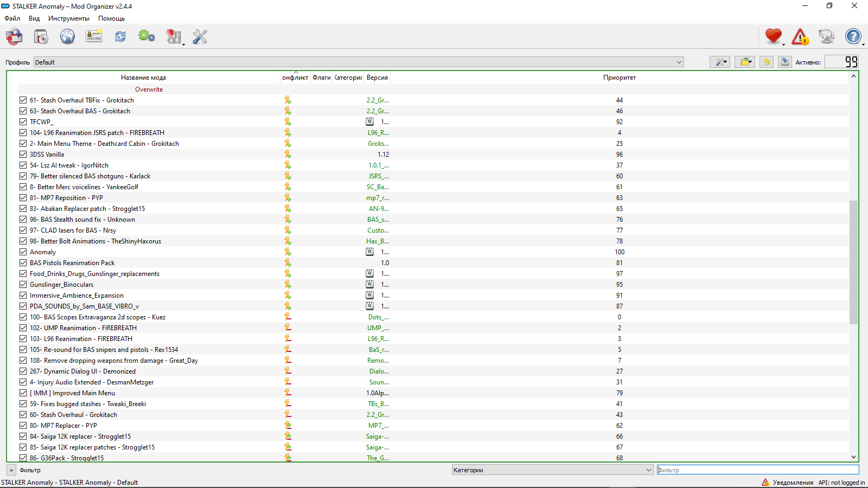Viewport: 868px width, 488px height.
Task: Click the scroll up arrow of mod list
Action: [853, 76]
